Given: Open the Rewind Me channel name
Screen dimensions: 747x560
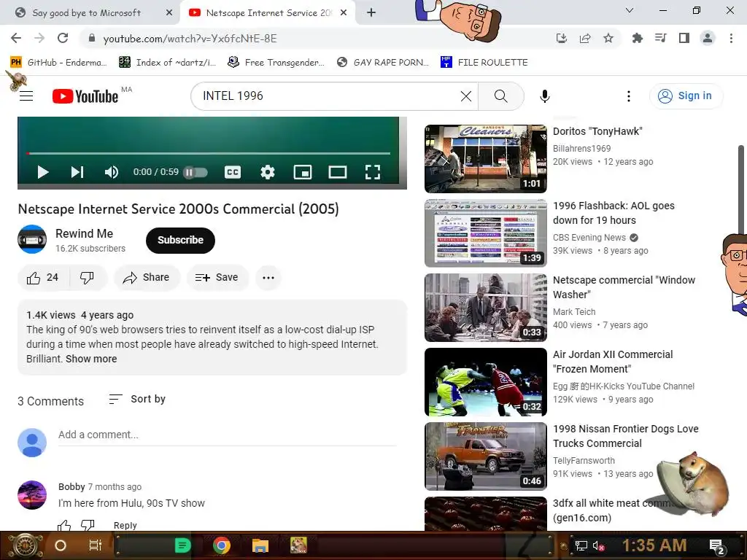Looking at the screenshot, I should [85, 233].
